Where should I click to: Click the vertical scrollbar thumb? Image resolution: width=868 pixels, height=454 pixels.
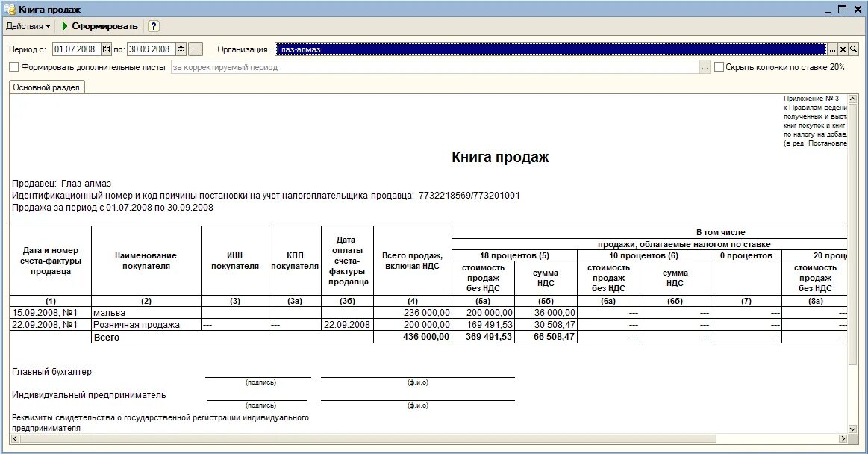point(852,234)
